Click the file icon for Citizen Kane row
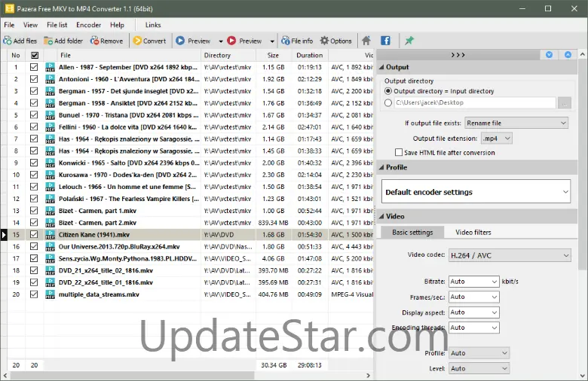 point(50,235)
